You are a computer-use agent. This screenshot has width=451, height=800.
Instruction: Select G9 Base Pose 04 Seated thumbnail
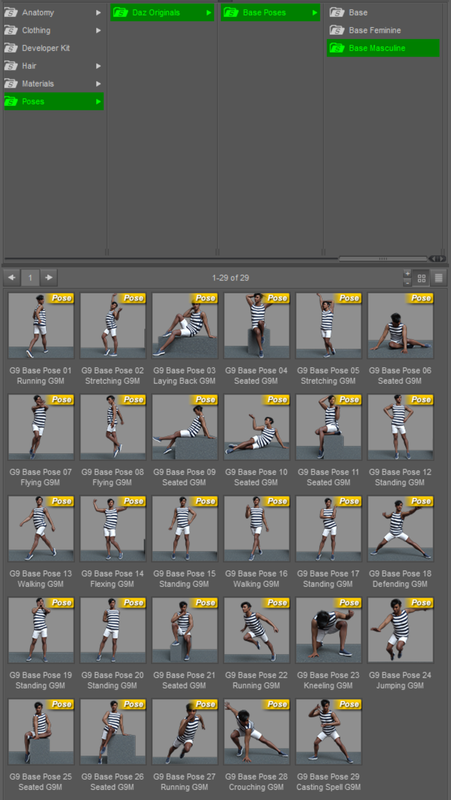[x=257, y=326]
